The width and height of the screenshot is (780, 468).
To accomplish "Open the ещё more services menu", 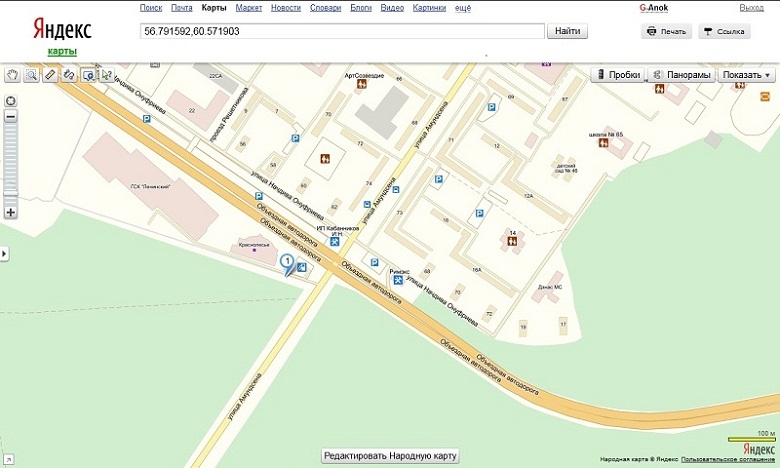I will (x=463, y=7).
